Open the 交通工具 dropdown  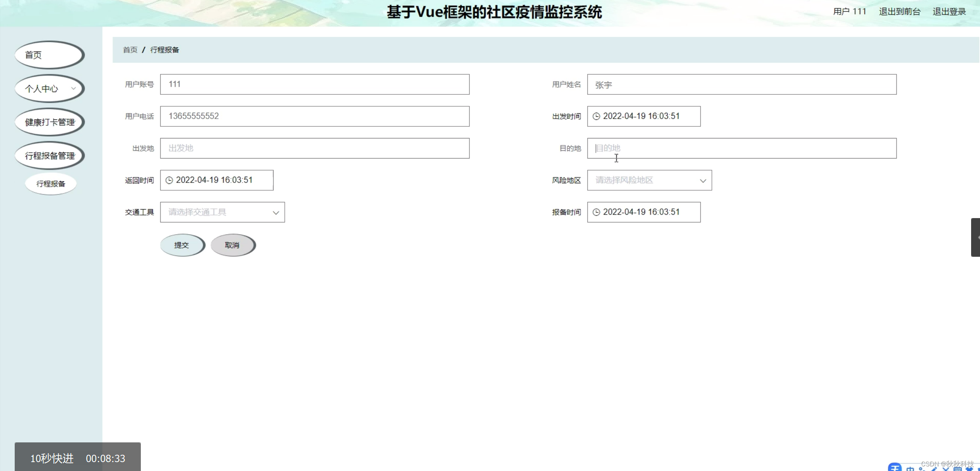(x=222, y=212)
